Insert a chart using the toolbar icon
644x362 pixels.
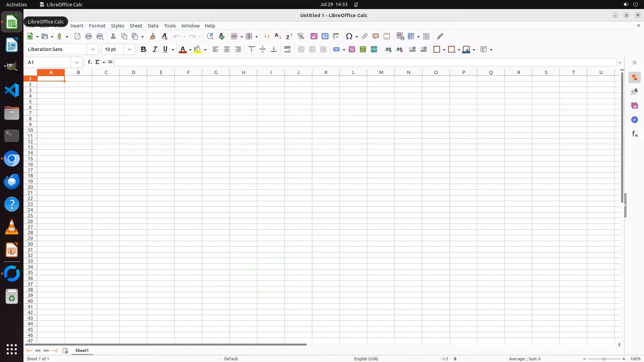coord(325,36)
